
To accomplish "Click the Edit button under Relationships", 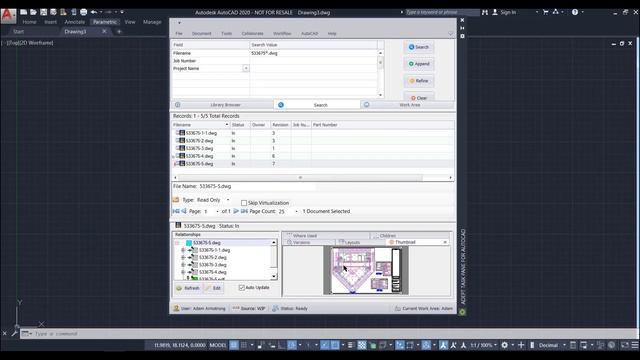I will 213,288.
